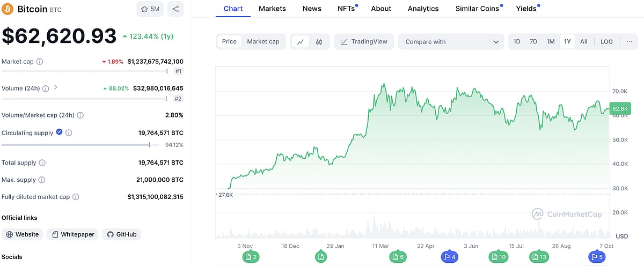The image size is (644, 266).
Task: Click the Market cap rank progress bar
Action: point(85,71)
